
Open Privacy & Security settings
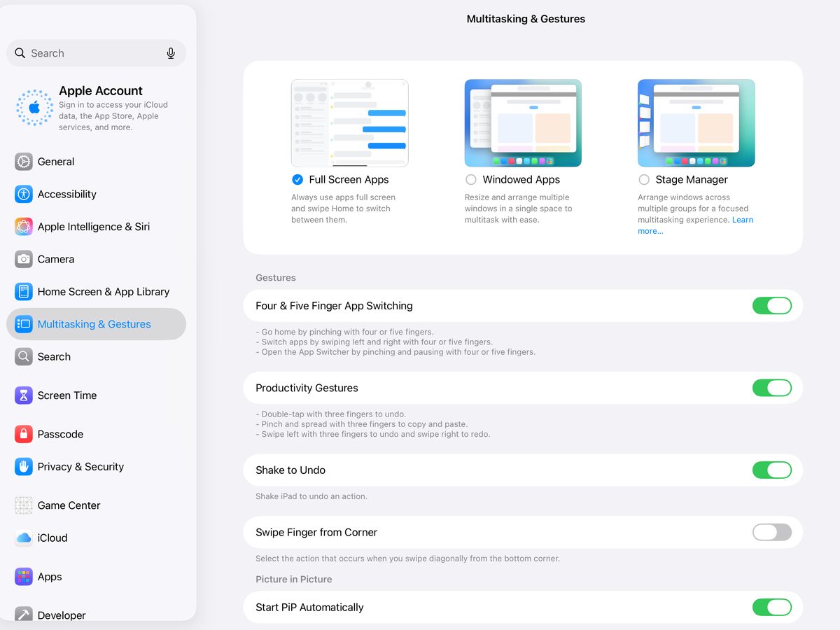pos(97,467)
